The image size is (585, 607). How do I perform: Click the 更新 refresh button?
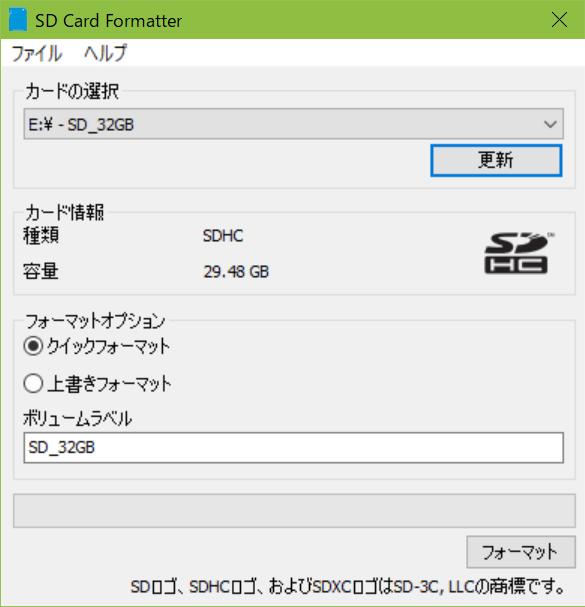click(x=496, y=160)
